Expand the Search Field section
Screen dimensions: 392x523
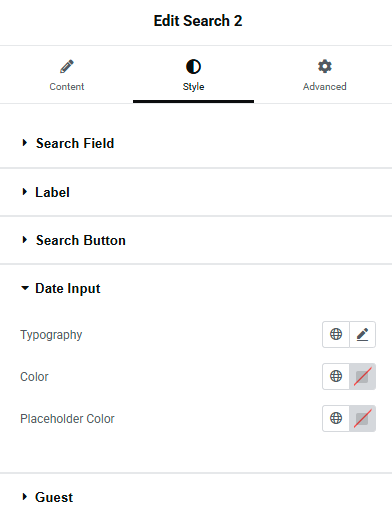click(x=196, y=143)
